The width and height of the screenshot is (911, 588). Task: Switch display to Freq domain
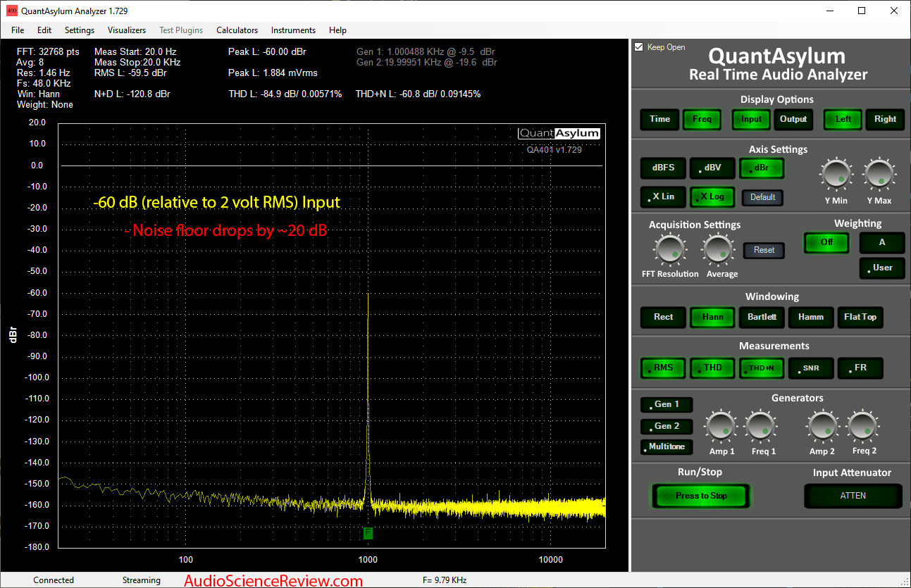[x=702, y=119]
